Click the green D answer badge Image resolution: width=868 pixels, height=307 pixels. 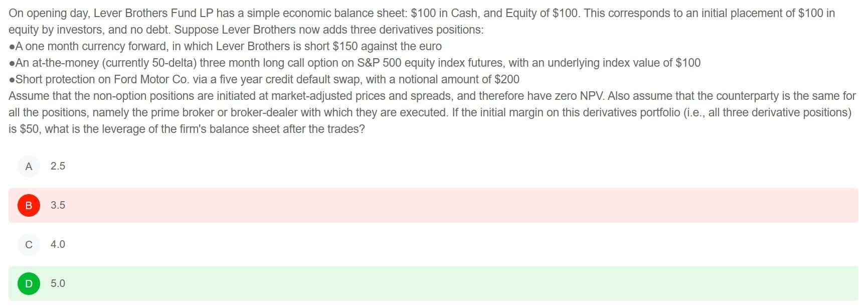coord(29,283)
